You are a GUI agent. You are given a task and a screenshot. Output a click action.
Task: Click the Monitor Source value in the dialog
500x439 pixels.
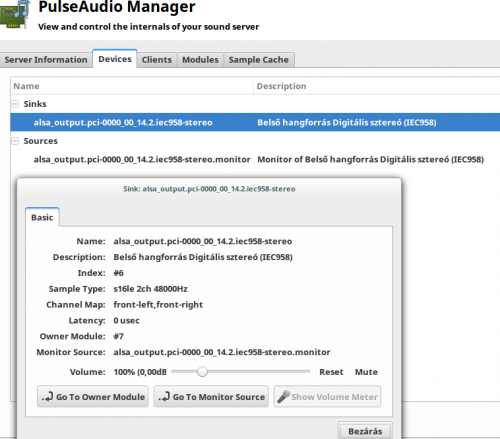222,352
